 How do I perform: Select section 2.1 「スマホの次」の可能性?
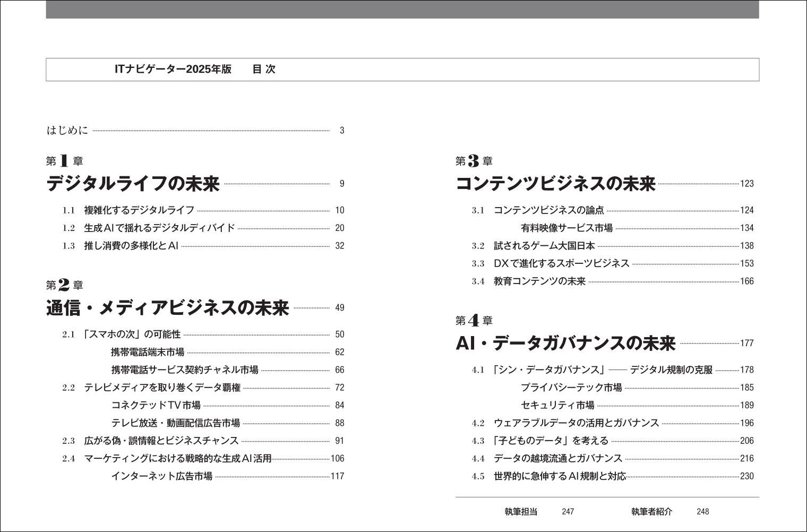132,334
